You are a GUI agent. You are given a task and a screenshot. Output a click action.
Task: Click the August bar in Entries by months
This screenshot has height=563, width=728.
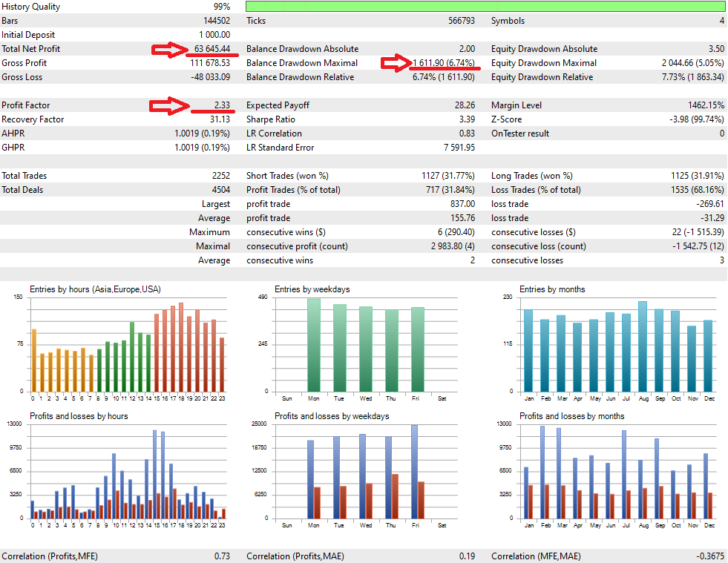coord(643,346)
